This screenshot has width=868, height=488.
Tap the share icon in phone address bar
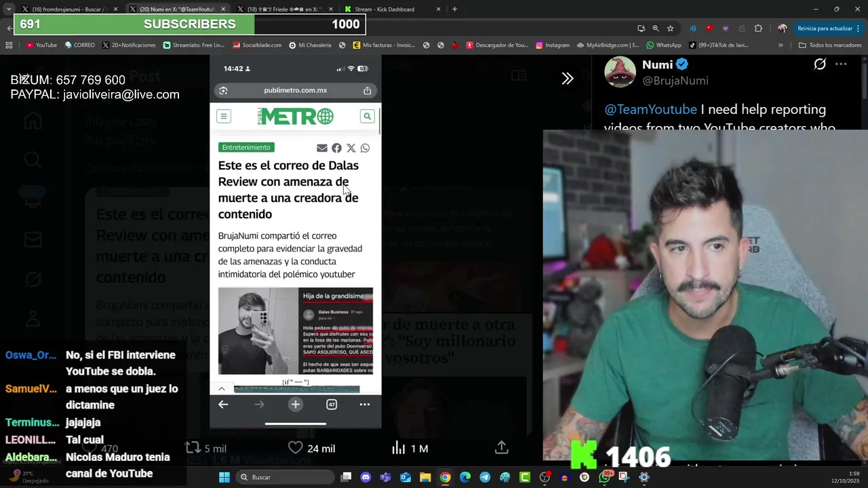(x=367, y=90)
